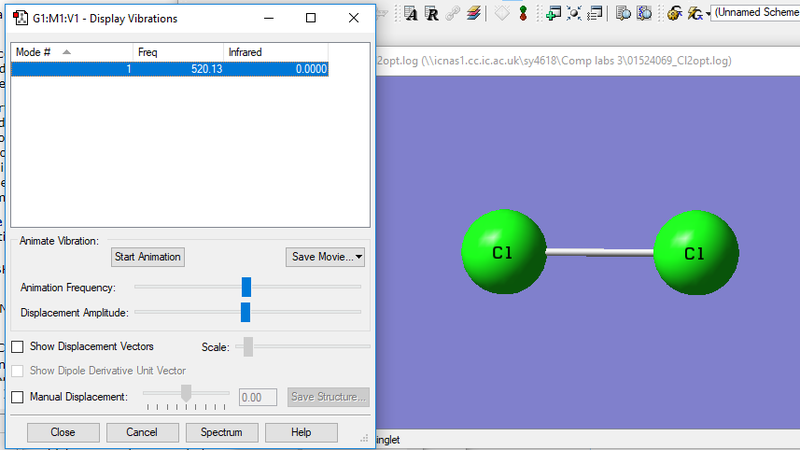Viewport: 800px width, 450px height.
Task: Open the Atom List Editor toolbar icon
Action: (x=411, y=13)
